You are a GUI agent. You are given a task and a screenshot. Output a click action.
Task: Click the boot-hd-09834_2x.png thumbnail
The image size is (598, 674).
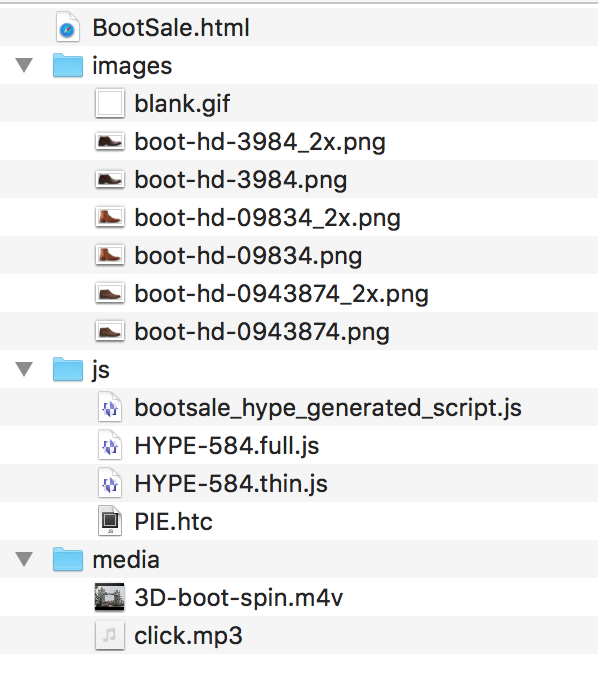click(x=110, y=218)
